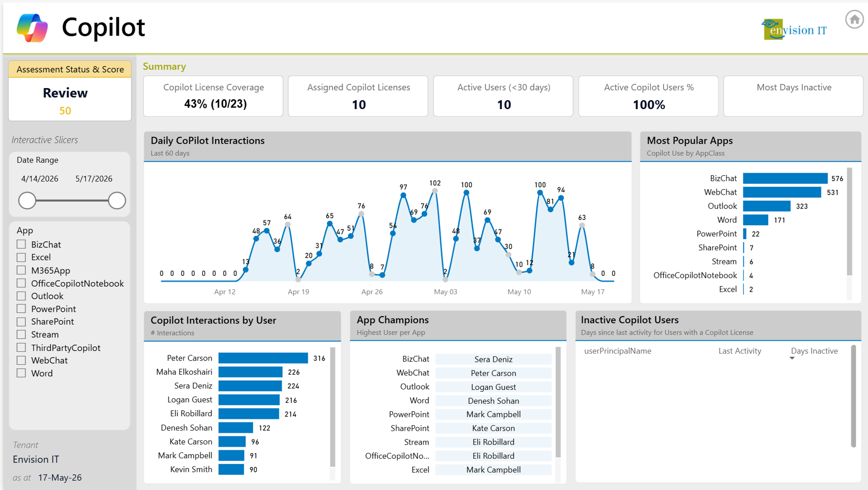Screen dimensions: 868x490
Task: Check the SharePoint app filter
Action: (21, 322)
